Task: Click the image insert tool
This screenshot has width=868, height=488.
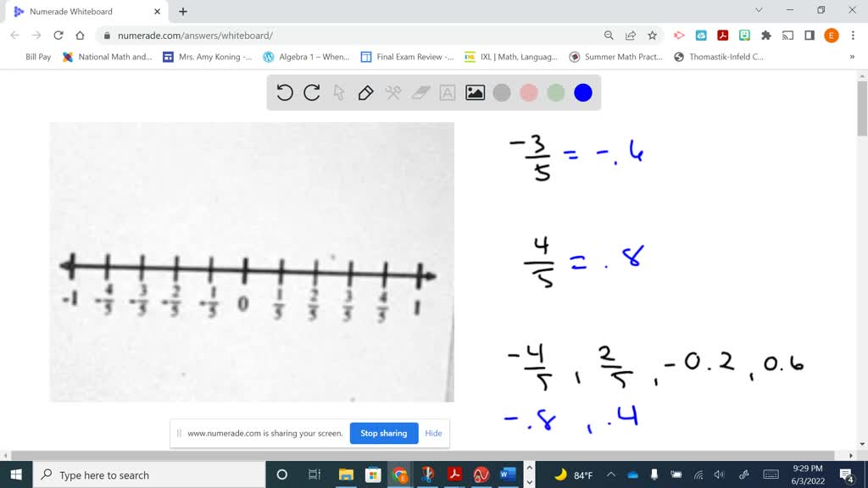Action: coord(474,93)
